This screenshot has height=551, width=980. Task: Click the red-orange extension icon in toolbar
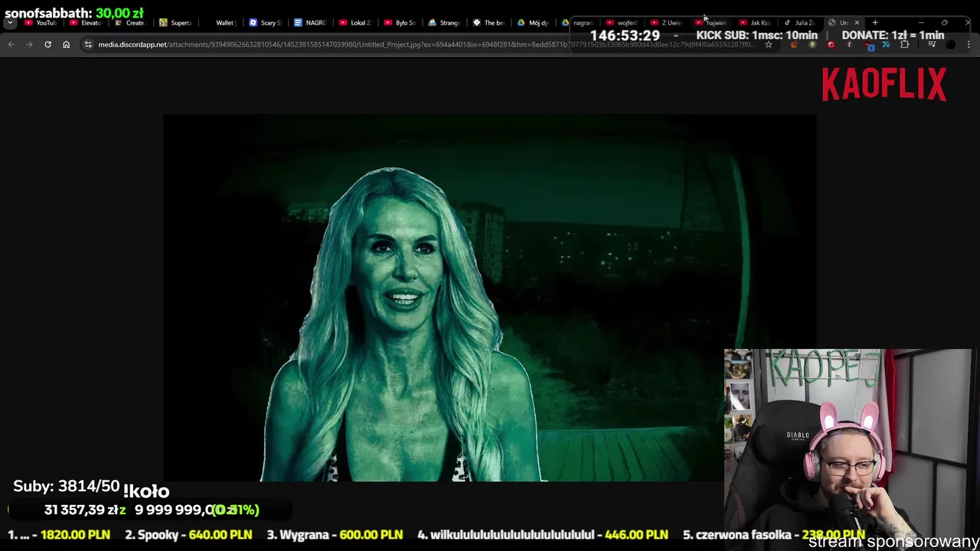(795, 44)
